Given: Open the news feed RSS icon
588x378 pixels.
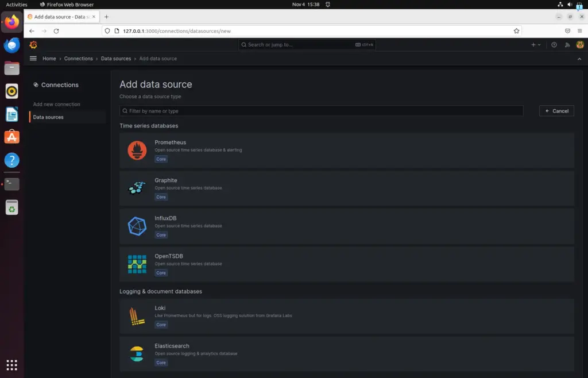Looking at the screenshot, I should 567,45.
